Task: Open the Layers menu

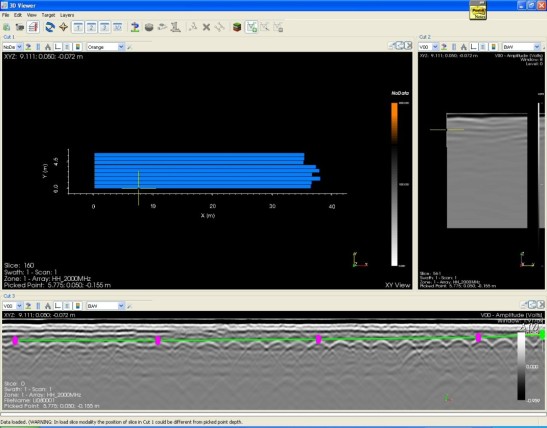Action: [67, 15]
